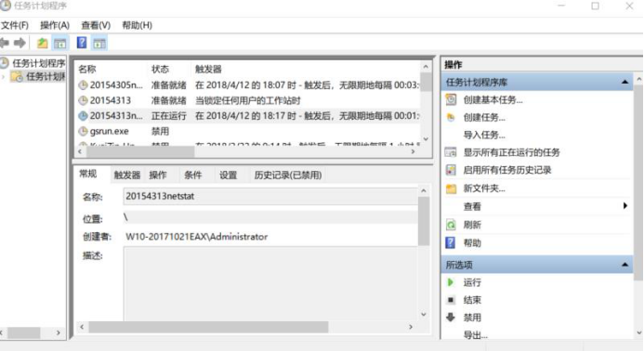Switch to the 条件 tab
644x351 pixels.
193,175
